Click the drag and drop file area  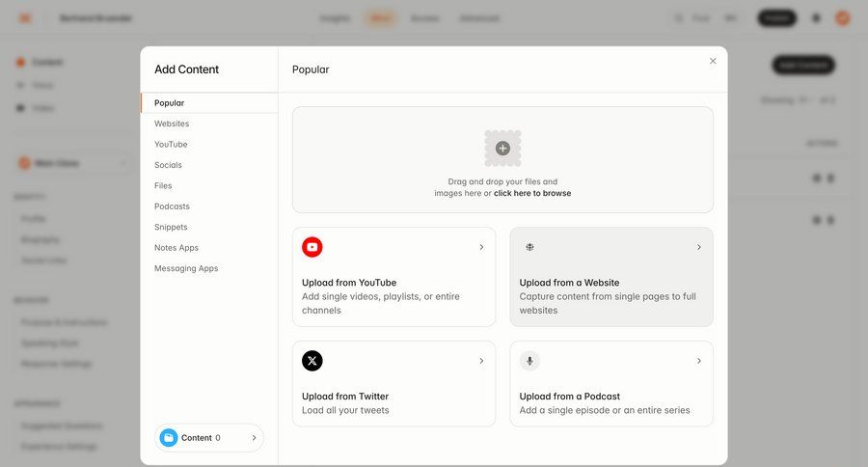pos(502,159)
